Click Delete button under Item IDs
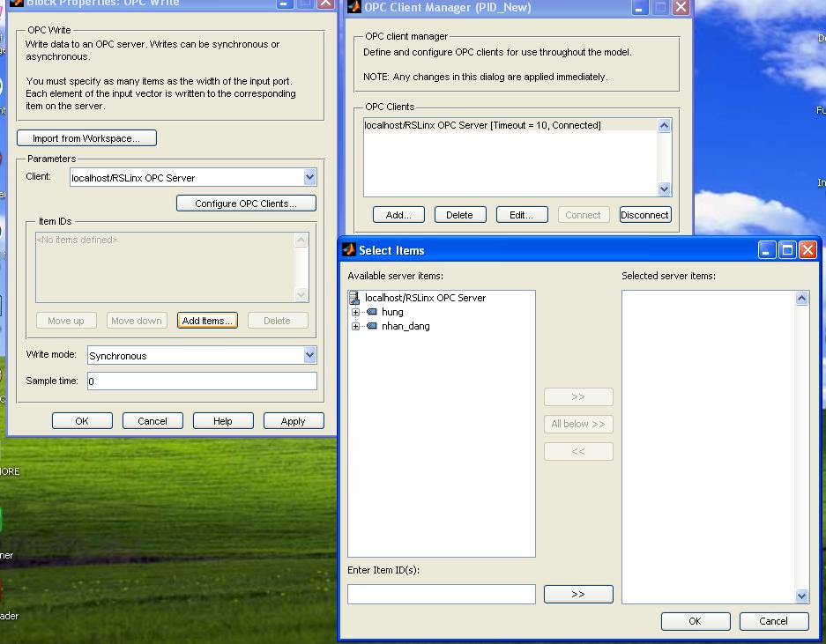The width and height of the screenshot is (826, 644). tap(278, 320)
